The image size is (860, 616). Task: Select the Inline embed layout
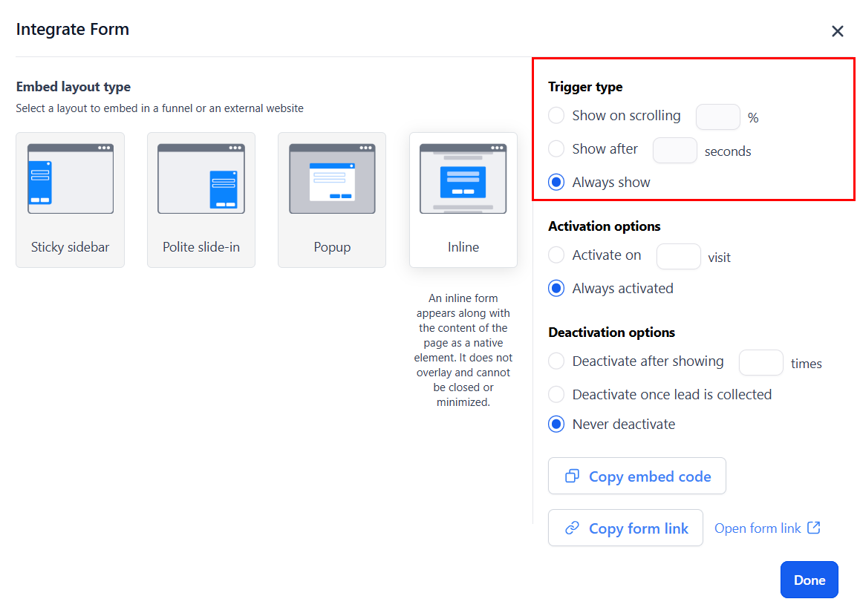[463, 200]
